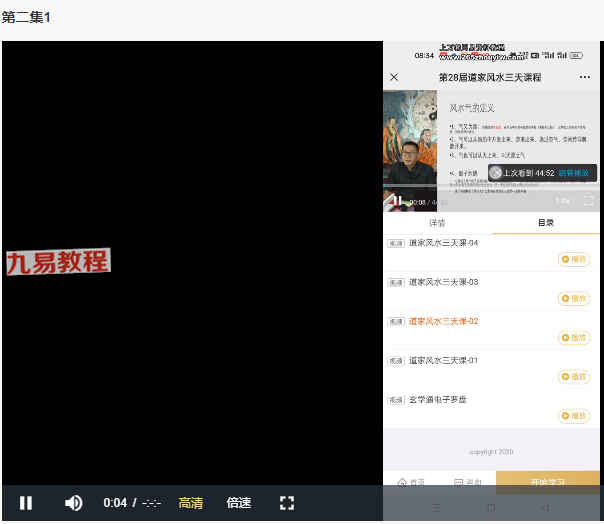Play lesson 道家风水三天课-01 via orange button

point(574,377)
